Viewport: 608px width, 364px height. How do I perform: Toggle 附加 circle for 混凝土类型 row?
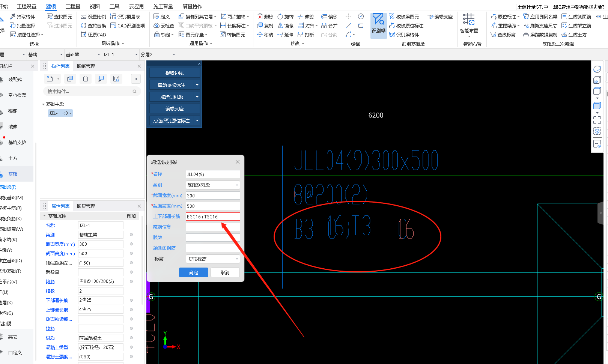click(x=131, y=347)
